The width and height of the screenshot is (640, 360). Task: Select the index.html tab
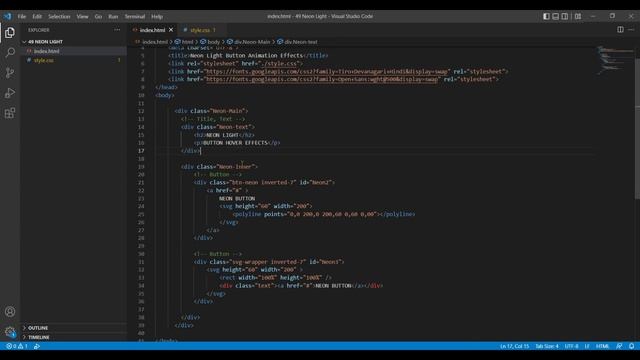(x=152, y=30)
